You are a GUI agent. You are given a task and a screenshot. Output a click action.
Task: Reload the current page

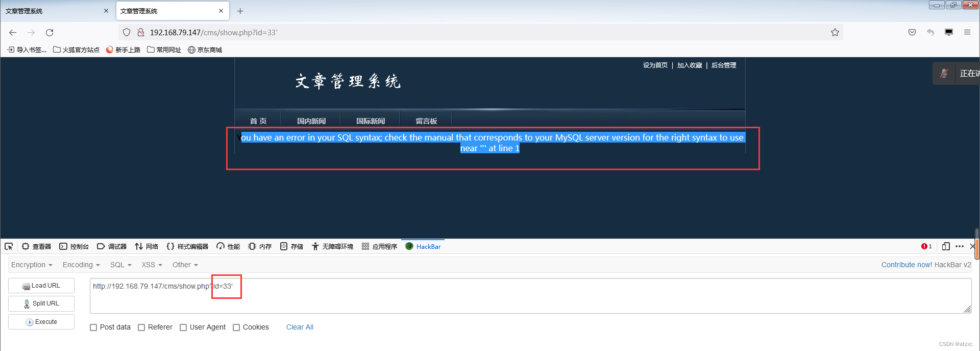50,32
